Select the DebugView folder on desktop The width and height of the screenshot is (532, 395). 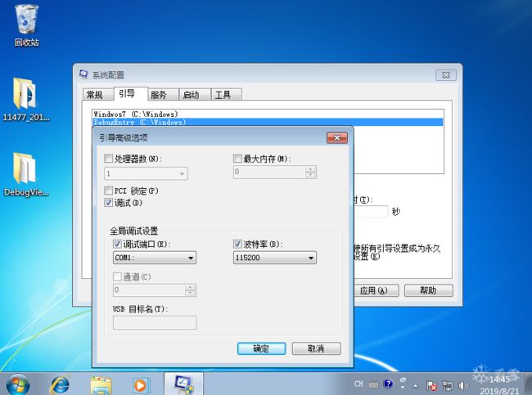click(x=26, y=174)
